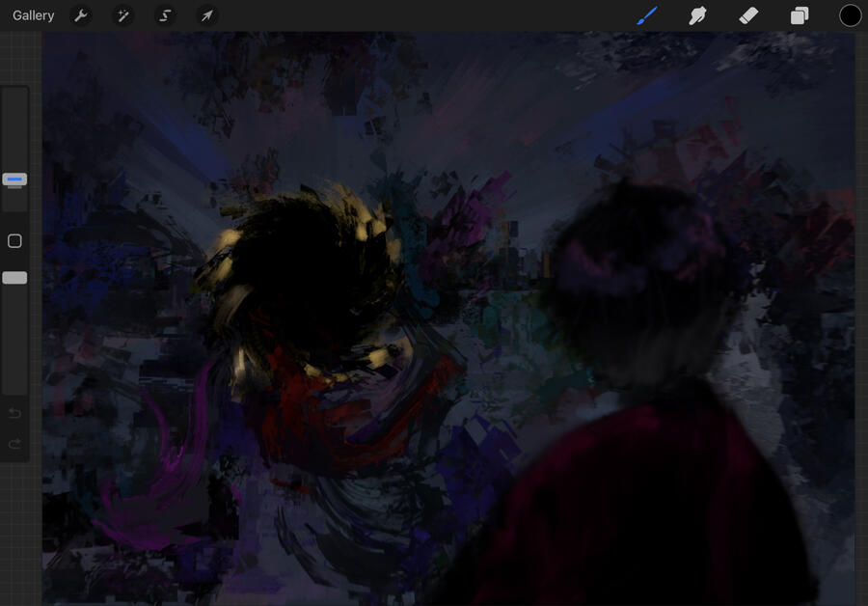This screenshot has width=868, height=606.
Task: Click the black swirling vortex on canvas
Action: [x=299, y=280]
